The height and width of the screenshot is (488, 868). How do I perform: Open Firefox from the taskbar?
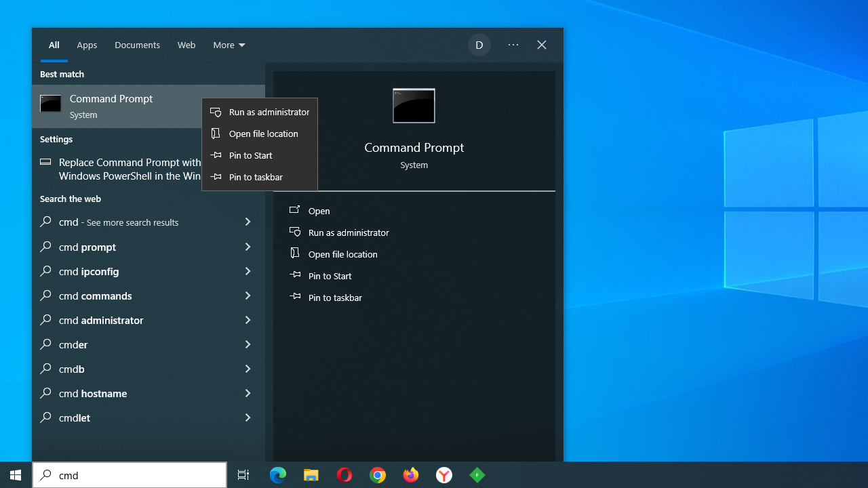411,475
